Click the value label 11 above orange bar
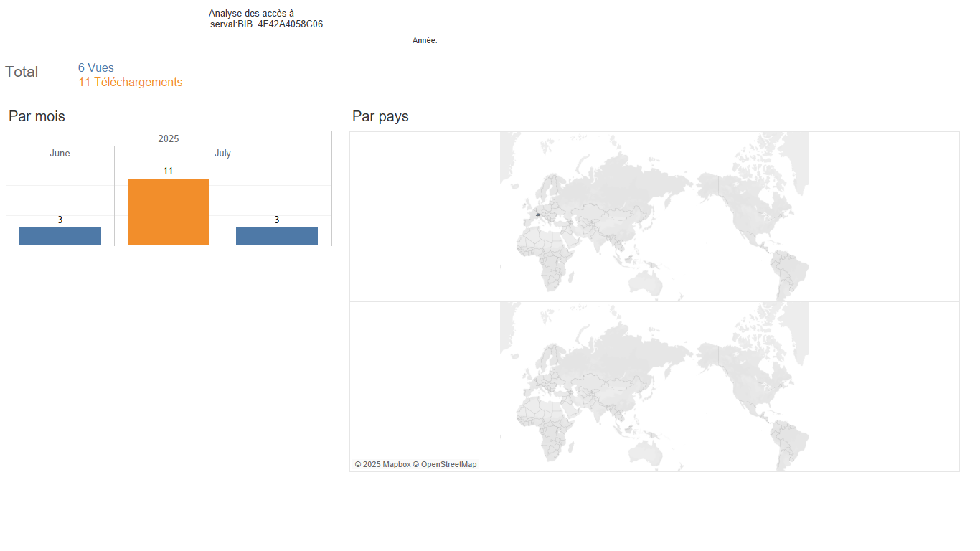Viewport: 980px width, 551px height. 168,171
